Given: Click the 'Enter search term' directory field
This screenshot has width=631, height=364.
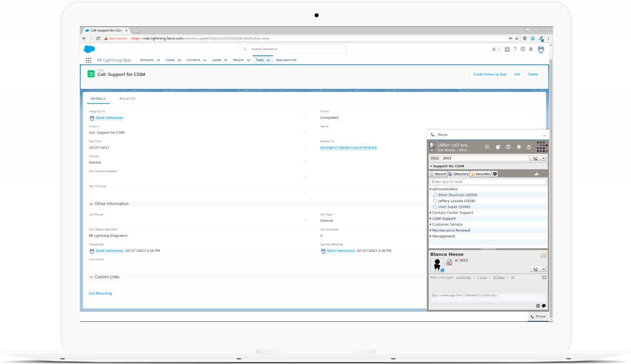Looking at the screenshot, I should pyautogui.click(x=488, y=182).
